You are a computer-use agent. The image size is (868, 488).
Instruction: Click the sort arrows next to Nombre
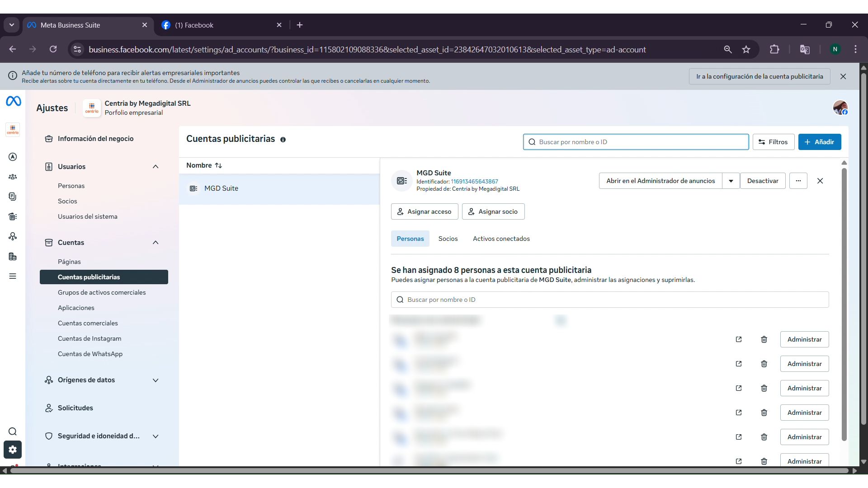coord(218,165)
